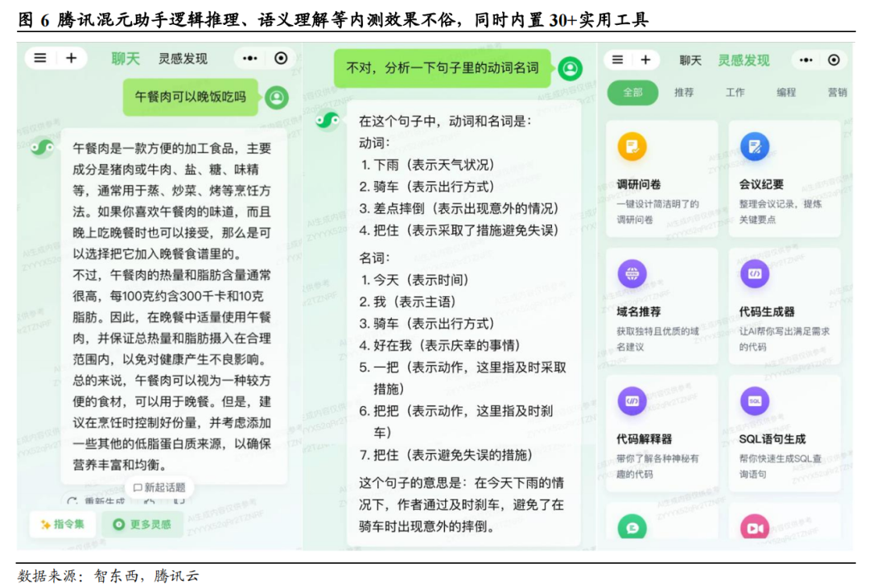Click 调研问卷 orange icon
The image size is (869, 588).
(x=632, y=147)
